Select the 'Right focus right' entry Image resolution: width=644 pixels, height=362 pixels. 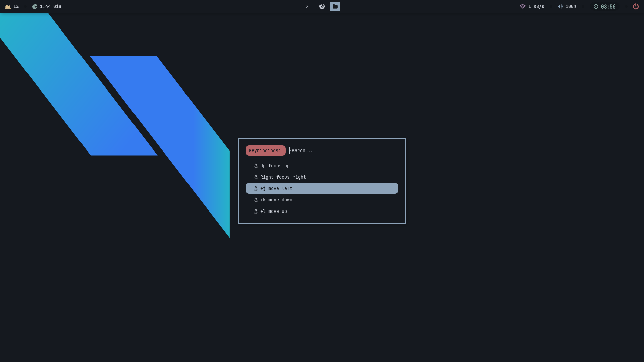[322, 177]
